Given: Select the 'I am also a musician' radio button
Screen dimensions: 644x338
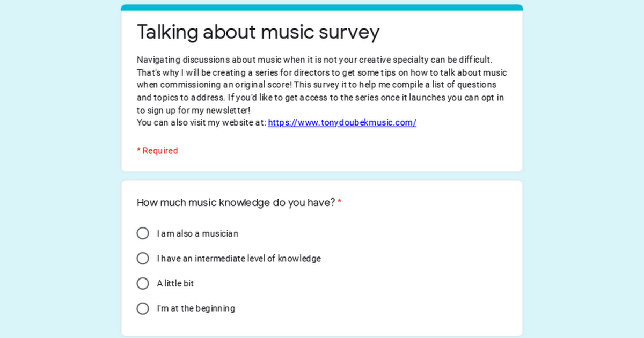Looking at the screenshot, I should [x=143, y=233].
